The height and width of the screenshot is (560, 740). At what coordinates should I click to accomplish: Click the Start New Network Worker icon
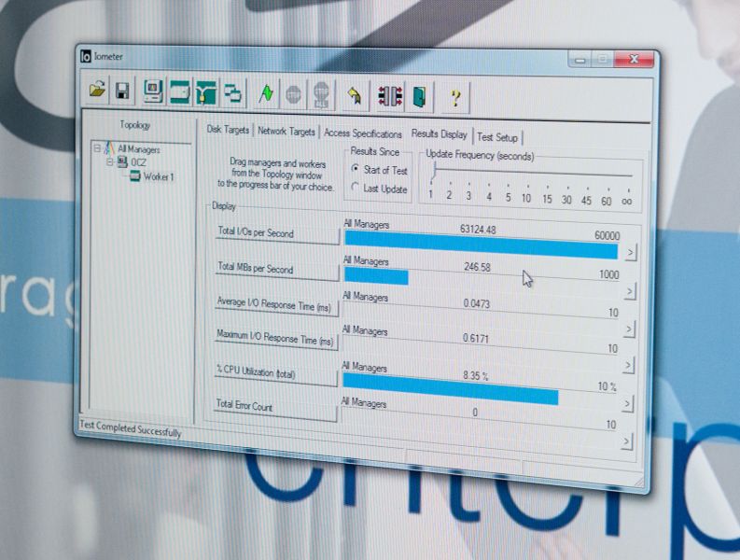[206, 92]
